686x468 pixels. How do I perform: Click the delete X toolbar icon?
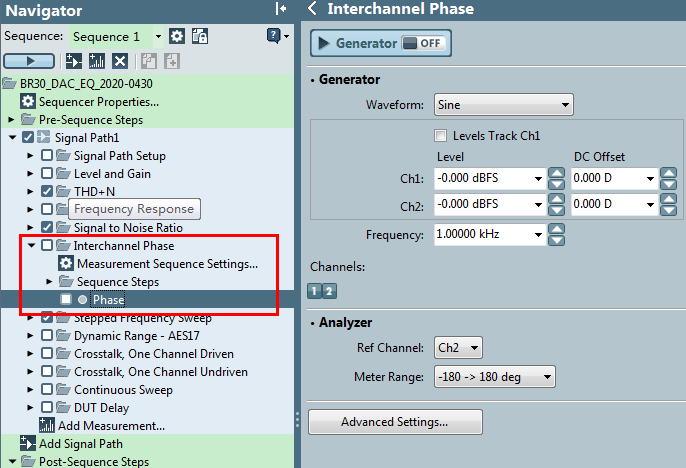click(x=119, y=61)
